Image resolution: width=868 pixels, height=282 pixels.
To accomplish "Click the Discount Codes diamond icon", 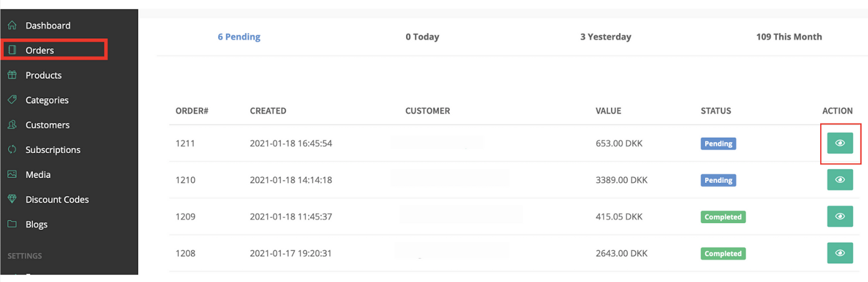I will 12,199.
